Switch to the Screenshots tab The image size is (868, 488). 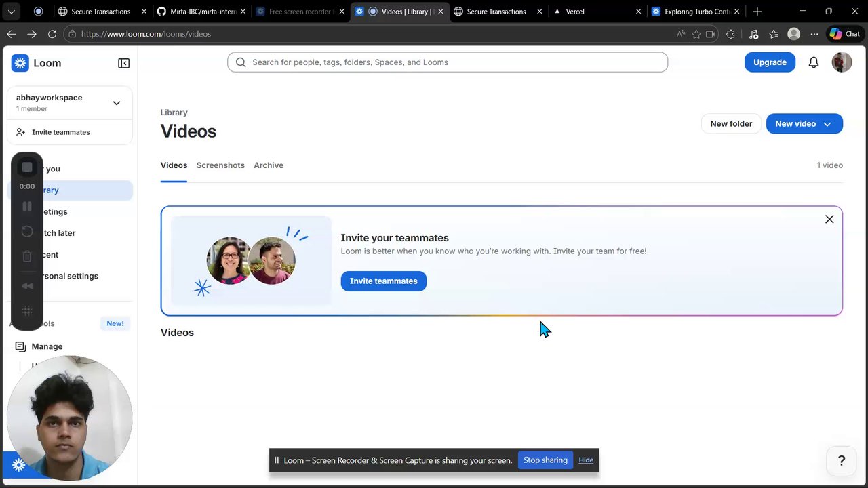point(220,165)
